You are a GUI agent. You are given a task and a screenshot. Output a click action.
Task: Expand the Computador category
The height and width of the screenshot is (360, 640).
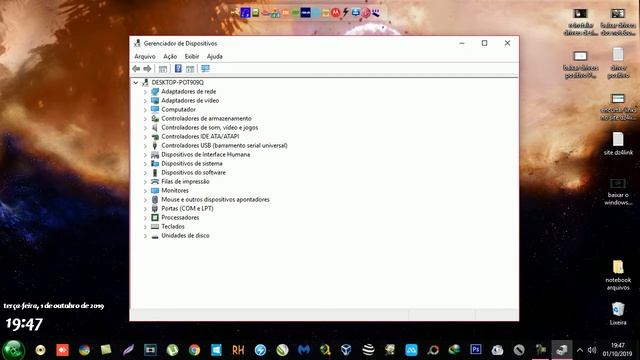tap(145, 110)
